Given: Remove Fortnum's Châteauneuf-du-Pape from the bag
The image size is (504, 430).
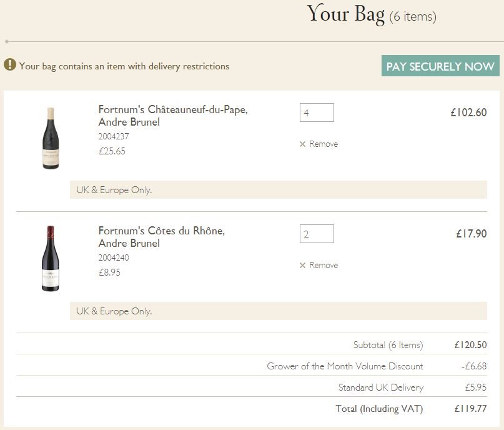Looking at the screenshot, I should tap(323, 144).
